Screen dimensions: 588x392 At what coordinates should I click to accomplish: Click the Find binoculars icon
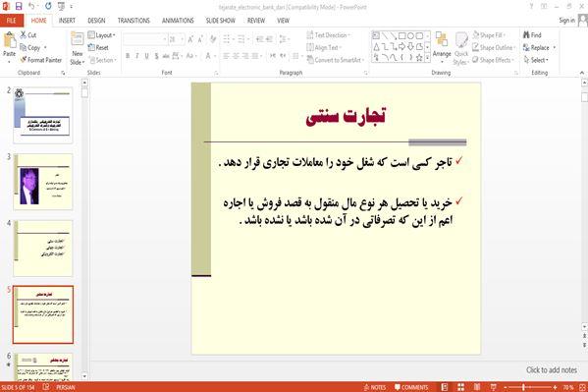tap(526, 35)
